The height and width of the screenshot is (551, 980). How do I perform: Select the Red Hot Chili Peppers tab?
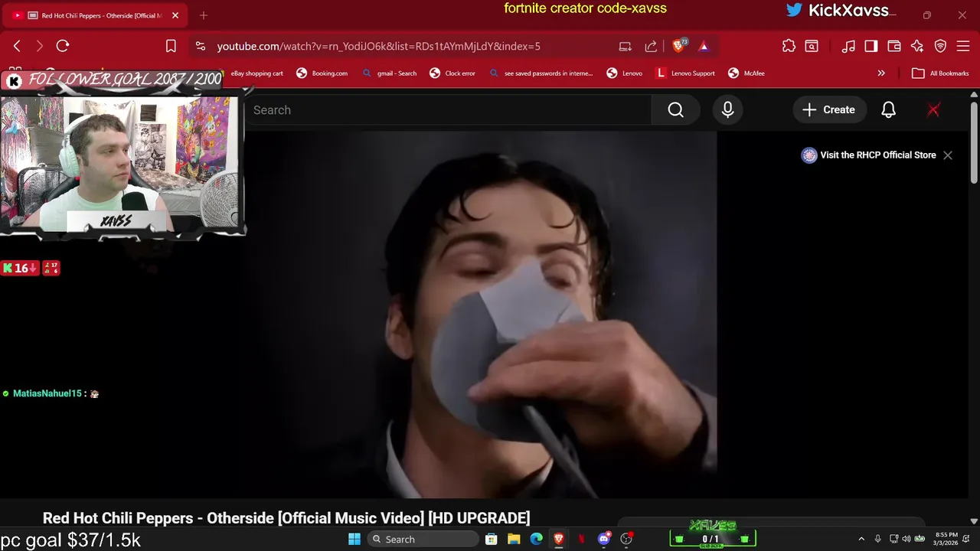click(x=96, y=15)
